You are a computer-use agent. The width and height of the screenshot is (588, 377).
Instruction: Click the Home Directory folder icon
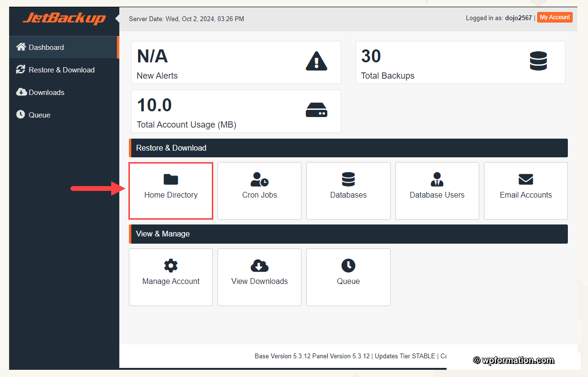pyautogui.click(x=171, y=179)
